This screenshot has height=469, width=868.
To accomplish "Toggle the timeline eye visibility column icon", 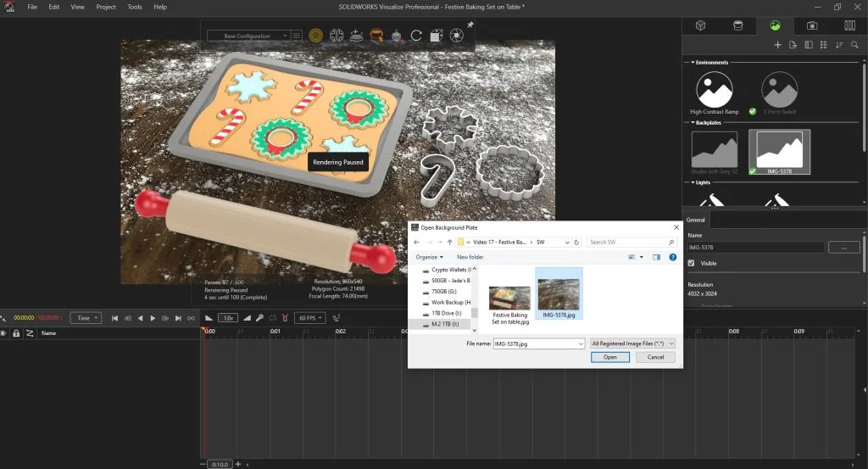I will 3,333.
